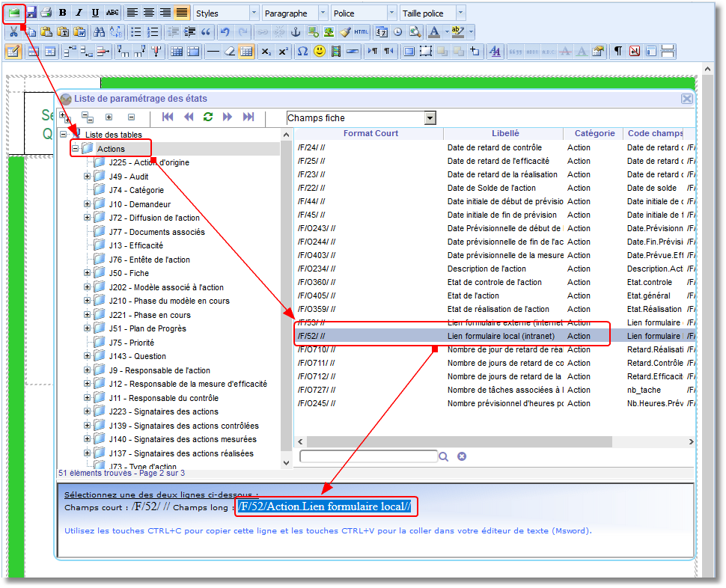Open the Taille police dropdown

coord(460,13)
